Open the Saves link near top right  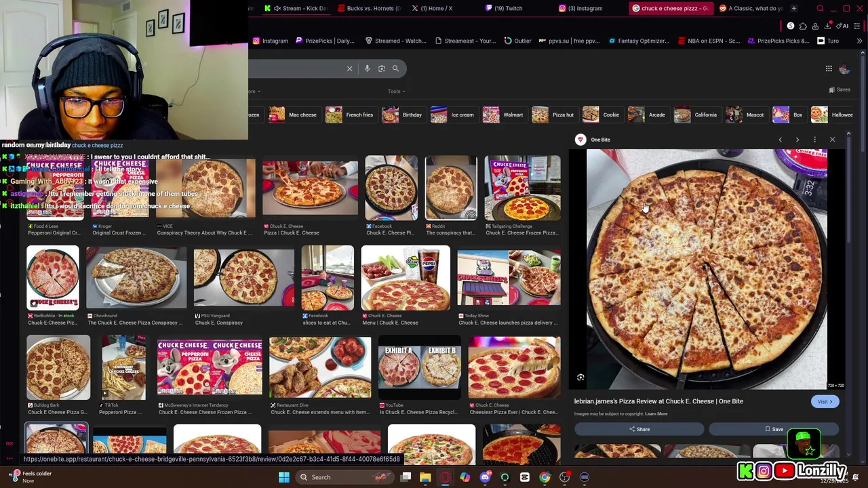coord(840,89)
